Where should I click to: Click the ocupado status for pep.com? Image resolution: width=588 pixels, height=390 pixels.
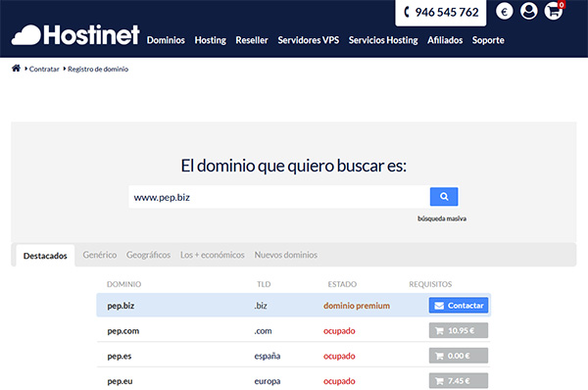point(339,331)
